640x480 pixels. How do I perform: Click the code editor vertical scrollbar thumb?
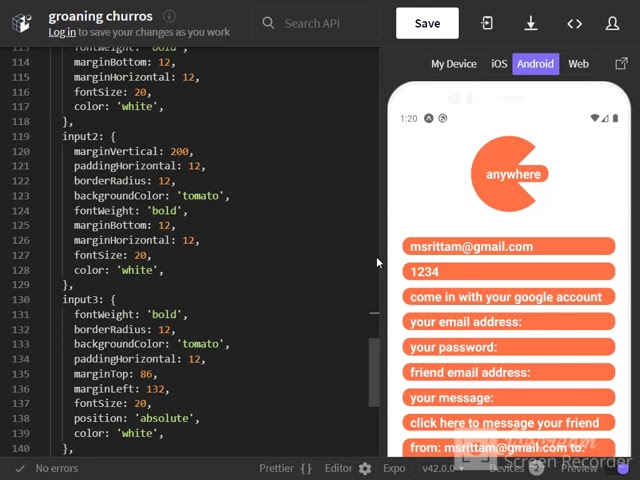(x=373, y=372)
